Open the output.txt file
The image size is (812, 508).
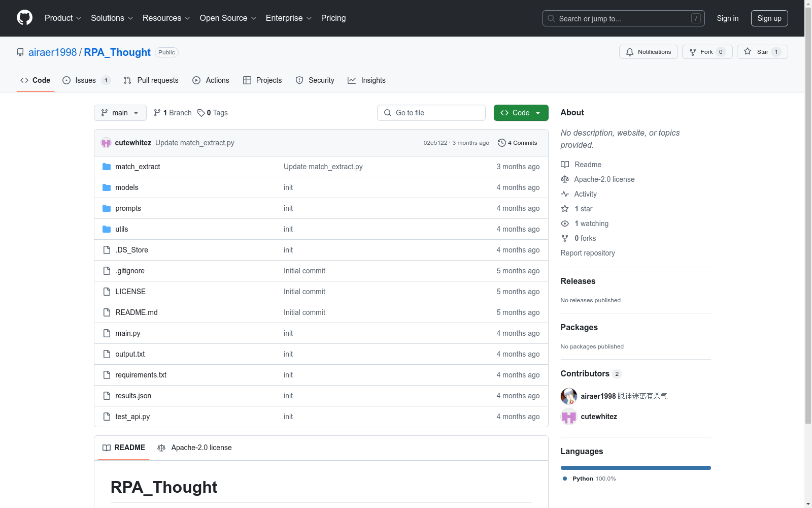[x=130, y=354]
